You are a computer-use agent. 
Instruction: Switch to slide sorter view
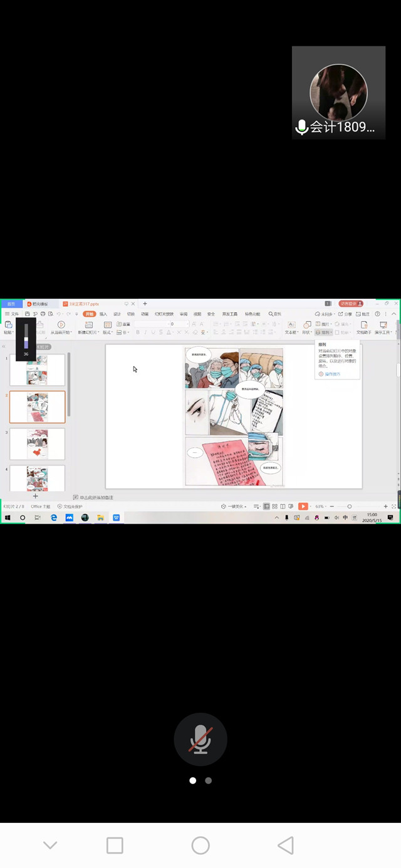click(274, 506)
